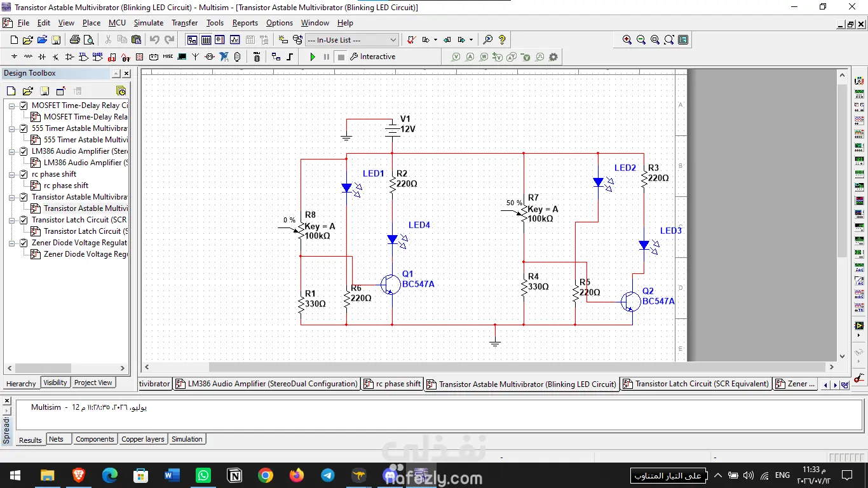Launch WhatsApp from the taskbar
This screenshot has width=868, height=488.
(x=203, y=475)
